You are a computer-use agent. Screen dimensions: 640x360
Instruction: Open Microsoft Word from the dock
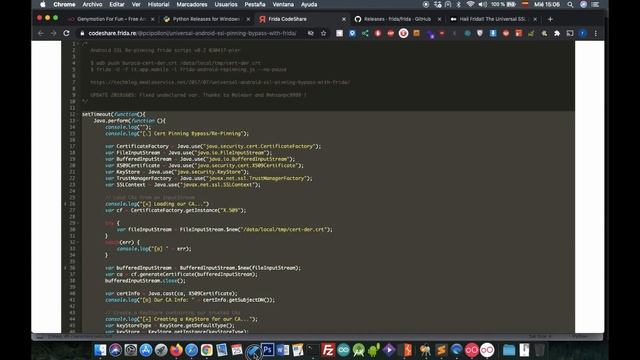click(283, 350)
